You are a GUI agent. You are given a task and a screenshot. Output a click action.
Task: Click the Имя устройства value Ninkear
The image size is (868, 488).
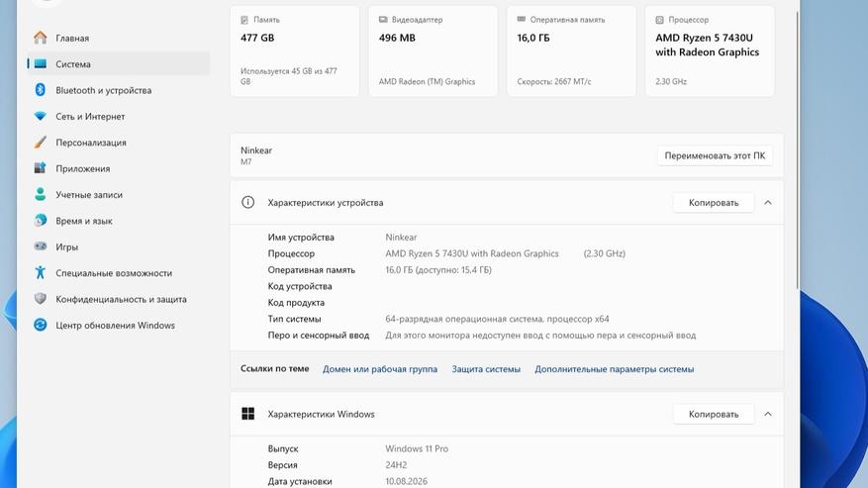click(401, 238)
